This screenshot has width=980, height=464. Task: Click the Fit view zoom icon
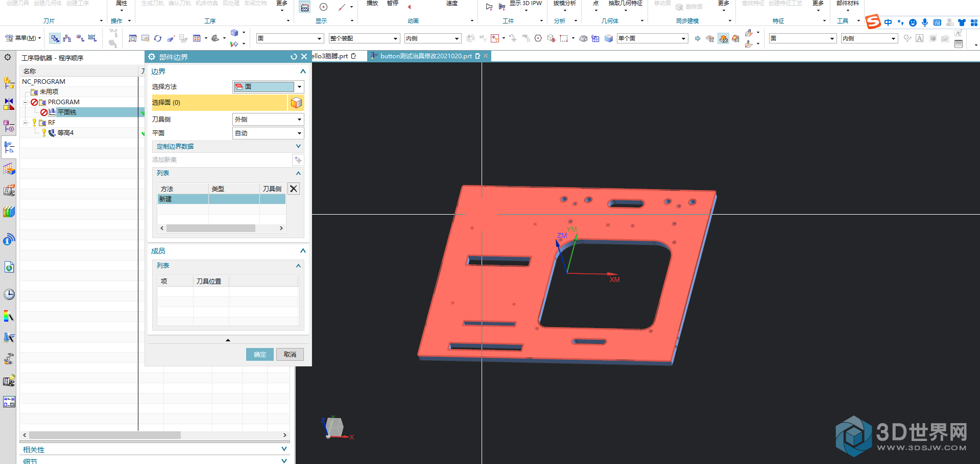click(x=133, y=38)
